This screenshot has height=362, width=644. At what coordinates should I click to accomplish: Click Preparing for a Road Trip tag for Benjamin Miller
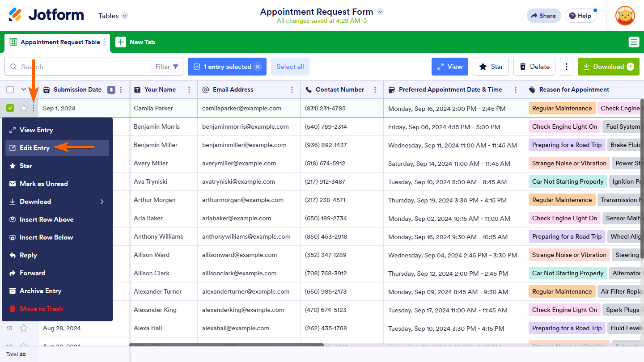coord(567,145)
